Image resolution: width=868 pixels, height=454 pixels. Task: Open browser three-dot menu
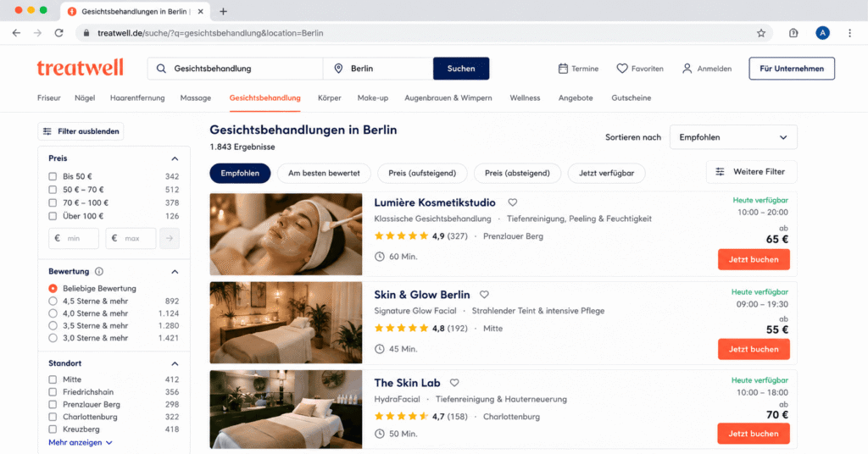(x=849, y=33)
